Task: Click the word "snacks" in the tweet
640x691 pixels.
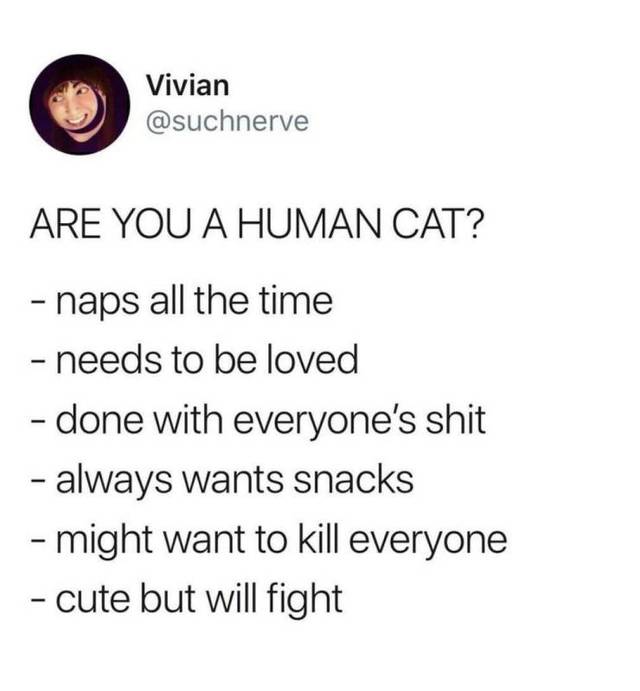Action: (x=353, y=479)
